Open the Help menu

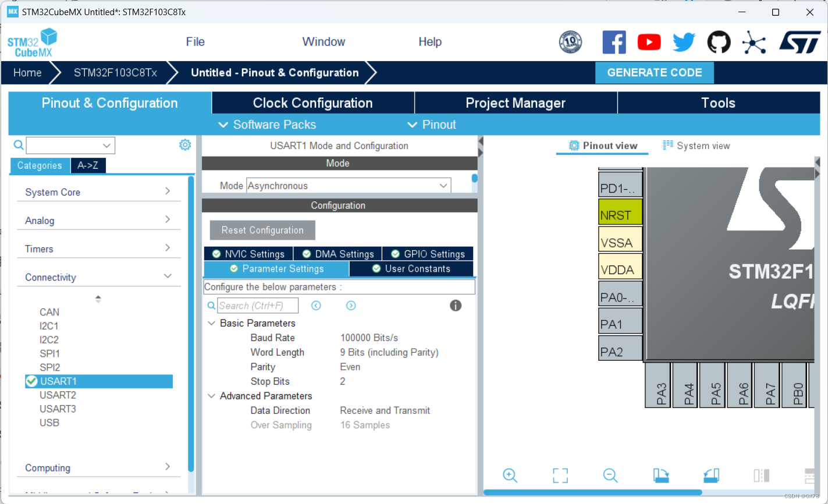430,42
